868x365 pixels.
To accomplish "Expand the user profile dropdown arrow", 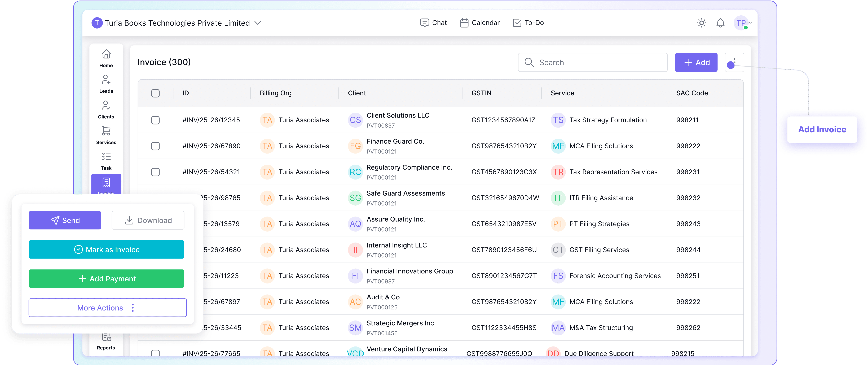I will click(x=751, y=23).
